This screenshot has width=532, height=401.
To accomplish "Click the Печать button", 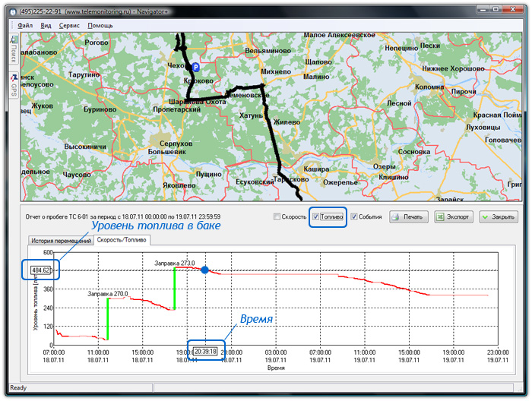I will (x=409, y=217).
